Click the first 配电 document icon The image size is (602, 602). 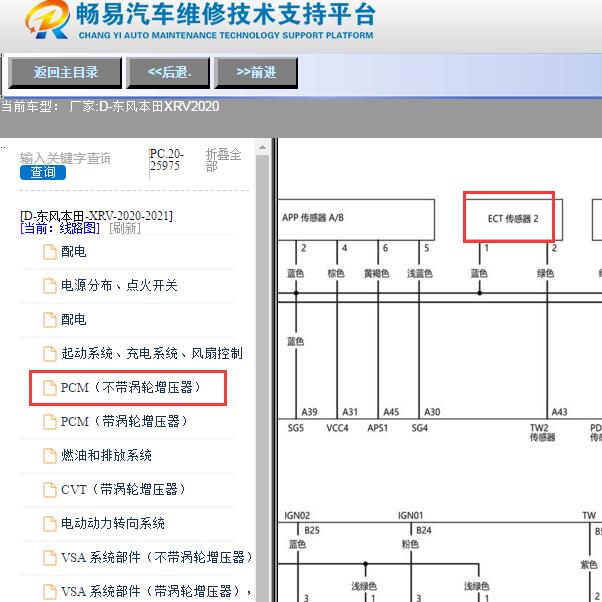click(x=50, y=252)
